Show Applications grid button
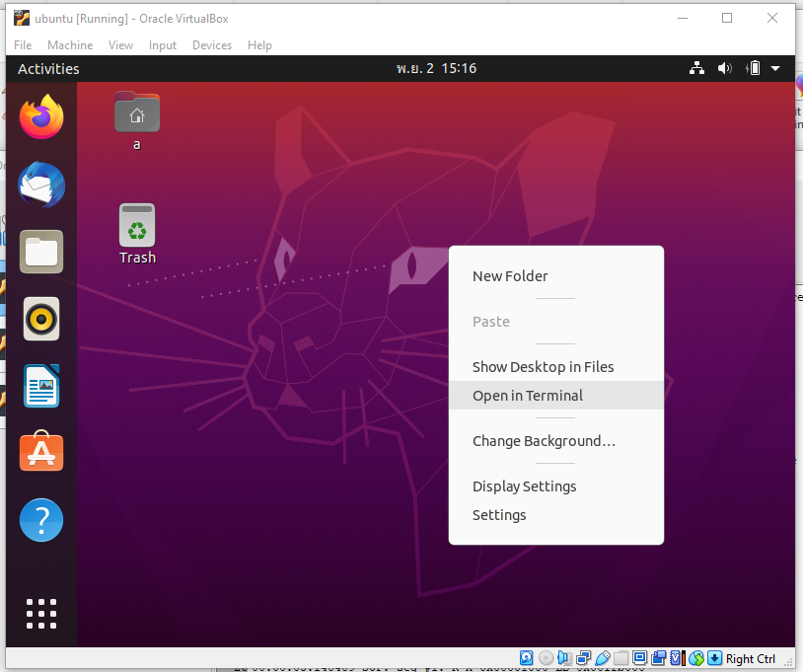Viewport: 803px width, 672px height. coord(41,613)
